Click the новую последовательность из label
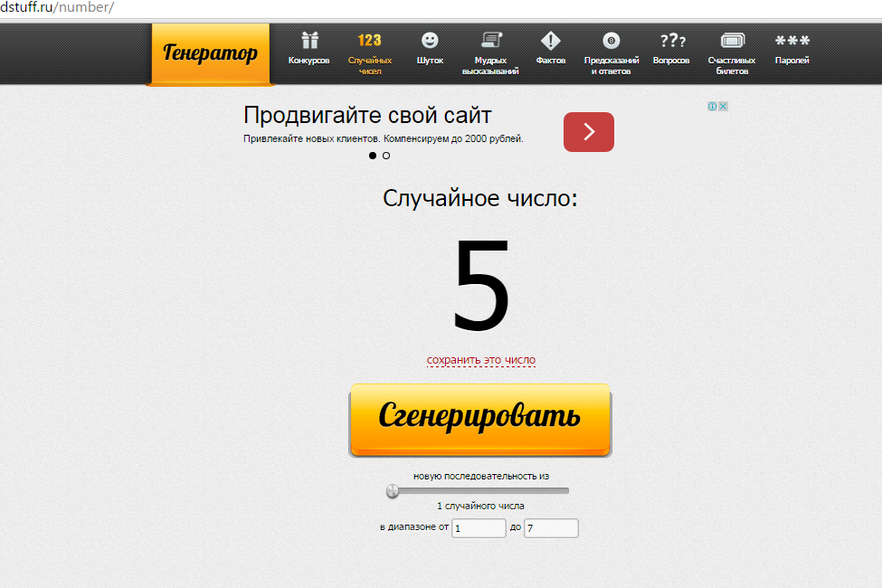 [x=481, y=476]
